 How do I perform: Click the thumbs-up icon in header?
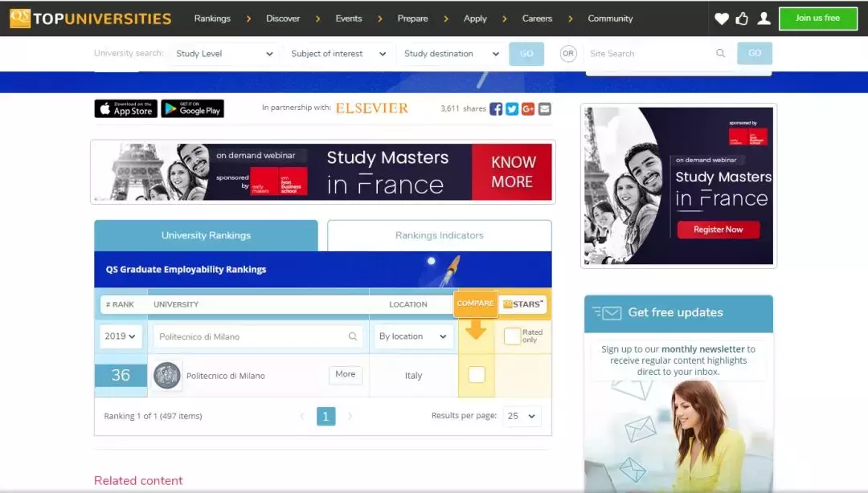742,18
